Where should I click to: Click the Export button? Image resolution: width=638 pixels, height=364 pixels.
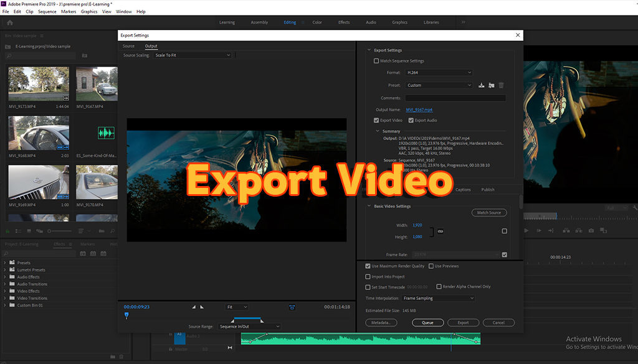463,322
